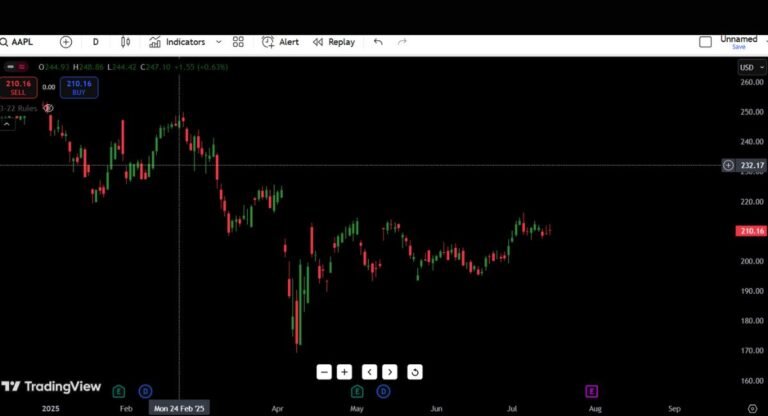Open the purple upcoming earnings marker
The height and width of the screenshot is (416, 768).
[592, 392]
